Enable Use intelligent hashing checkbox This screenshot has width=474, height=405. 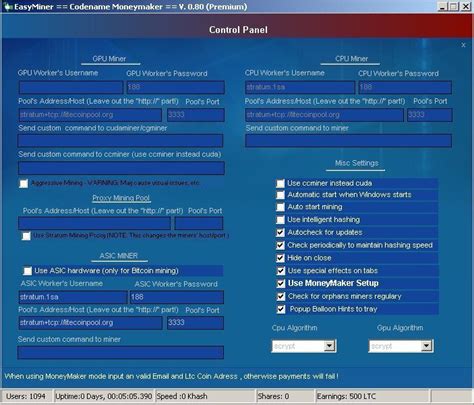tap(281, 220)
